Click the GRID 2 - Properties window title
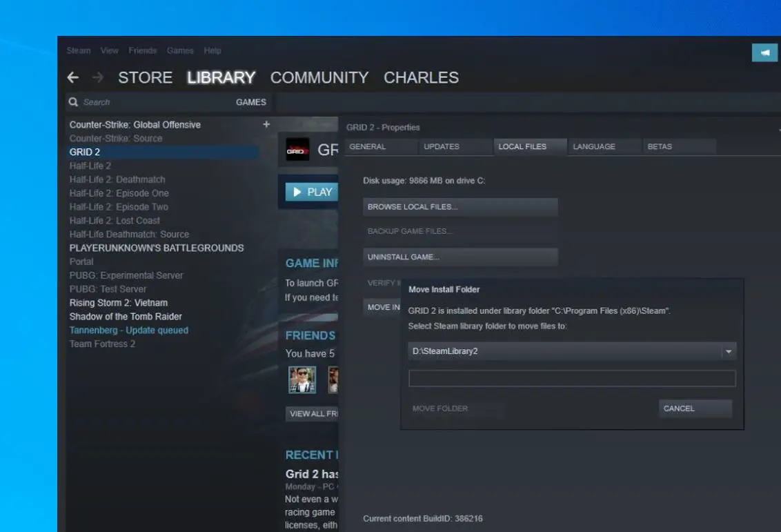This screenshot has height=532, width=781. [382, 128]
